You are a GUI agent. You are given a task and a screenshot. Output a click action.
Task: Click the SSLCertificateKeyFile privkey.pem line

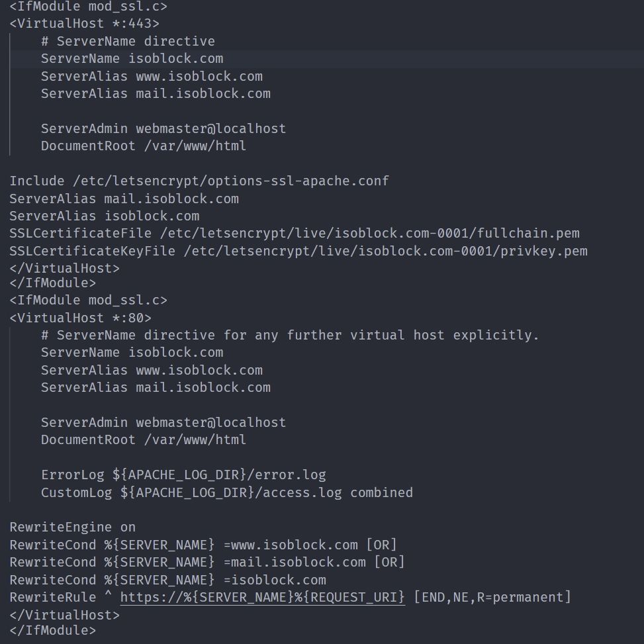coord(298,251)
